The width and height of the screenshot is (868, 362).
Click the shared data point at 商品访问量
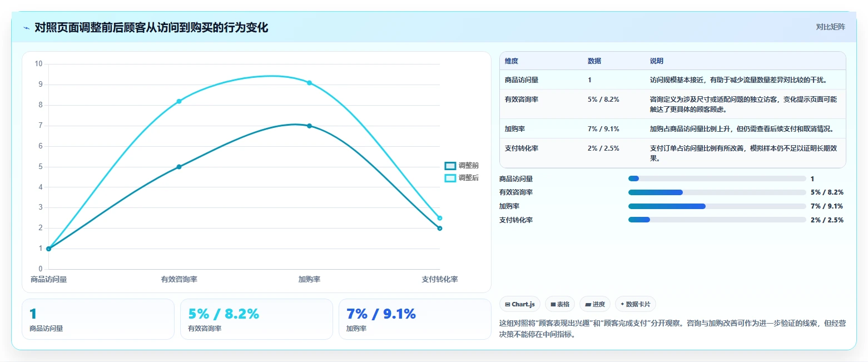point(49,249)
